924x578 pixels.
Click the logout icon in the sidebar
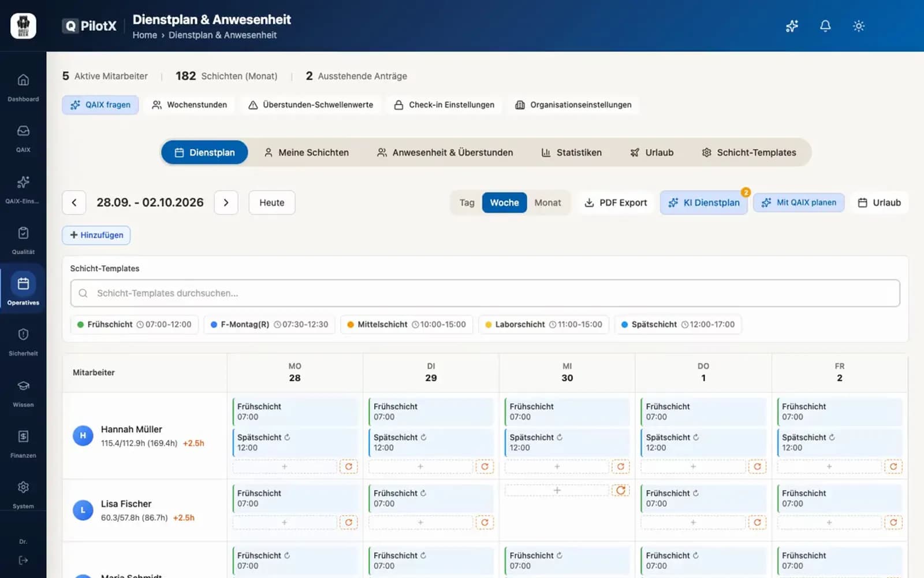23,560
